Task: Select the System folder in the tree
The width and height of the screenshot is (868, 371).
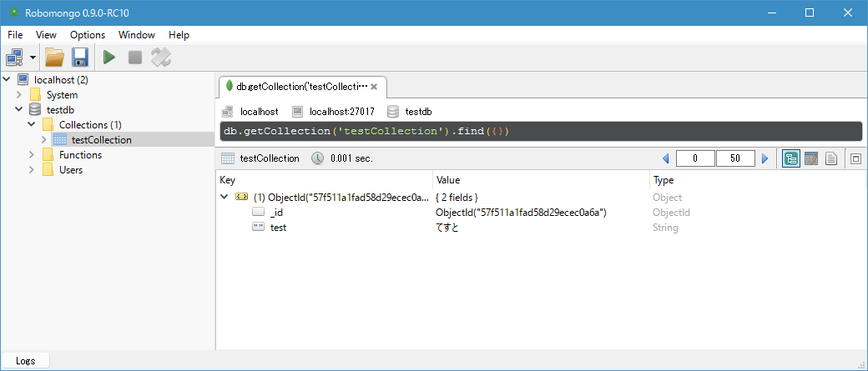Action: click(62, 94)
